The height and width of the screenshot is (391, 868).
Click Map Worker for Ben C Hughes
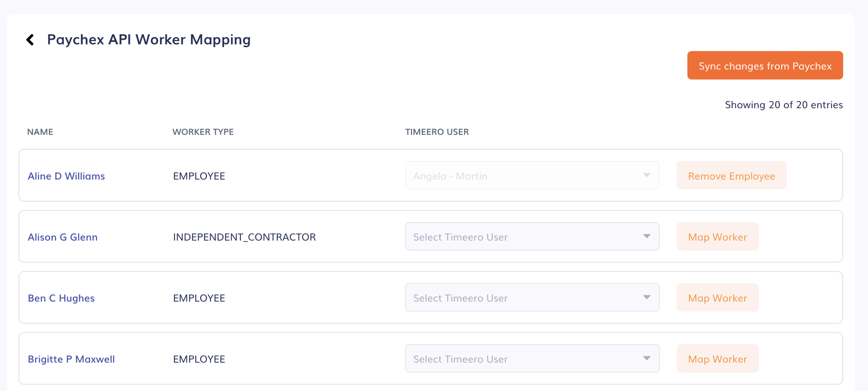[x=717, y=298]
